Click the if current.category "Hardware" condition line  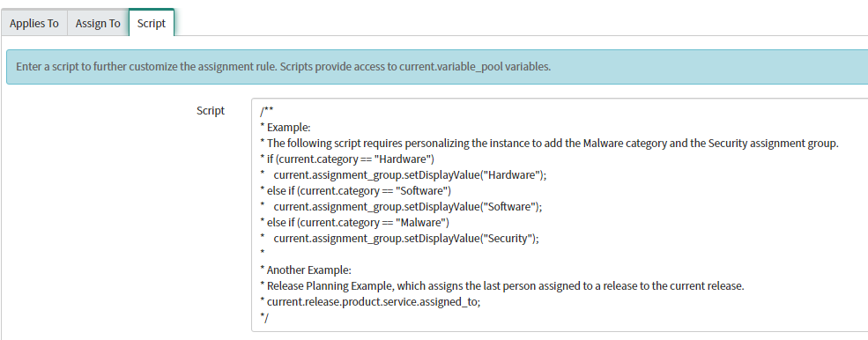347,159
